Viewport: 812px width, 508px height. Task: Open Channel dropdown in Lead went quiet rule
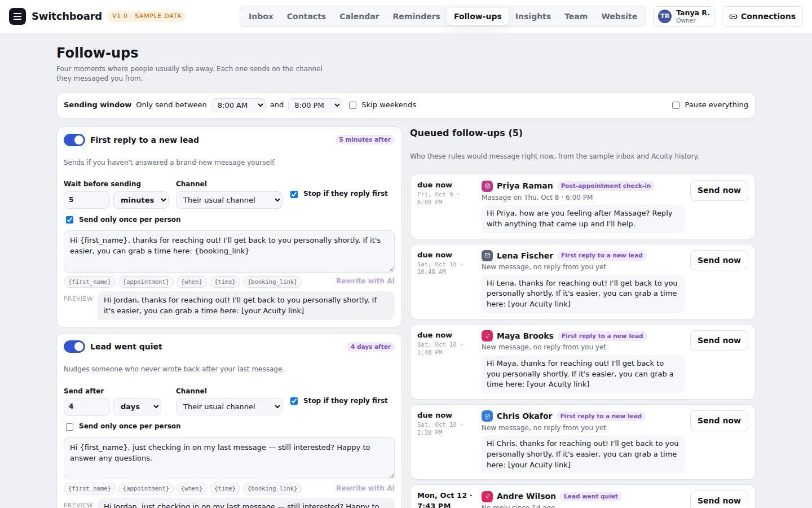229,406
